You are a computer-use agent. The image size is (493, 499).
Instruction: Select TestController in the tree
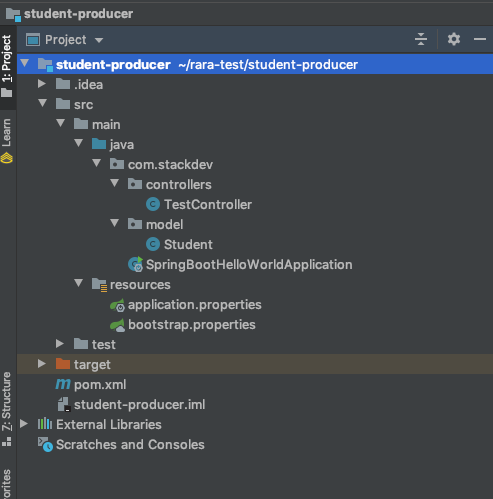pos(208,204)
